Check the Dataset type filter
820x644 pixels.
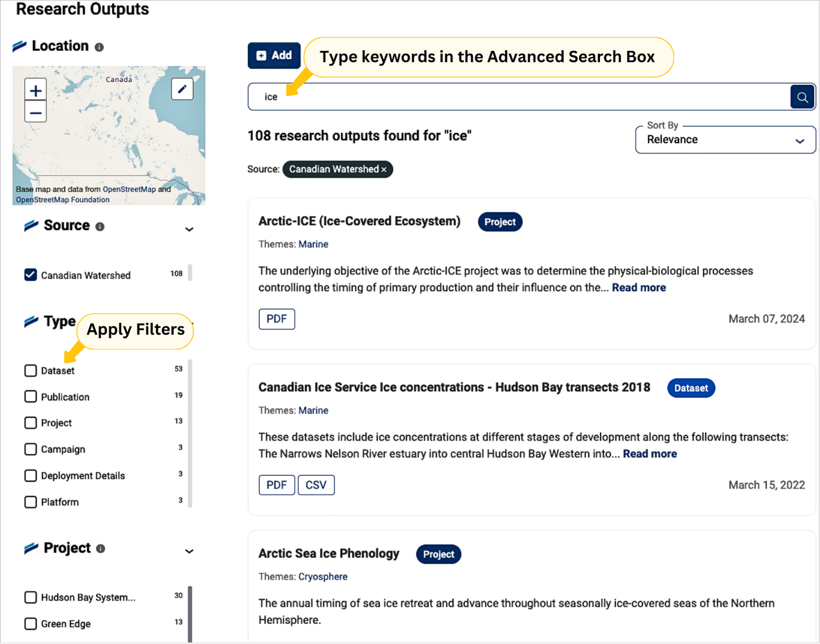coord(31,371)
